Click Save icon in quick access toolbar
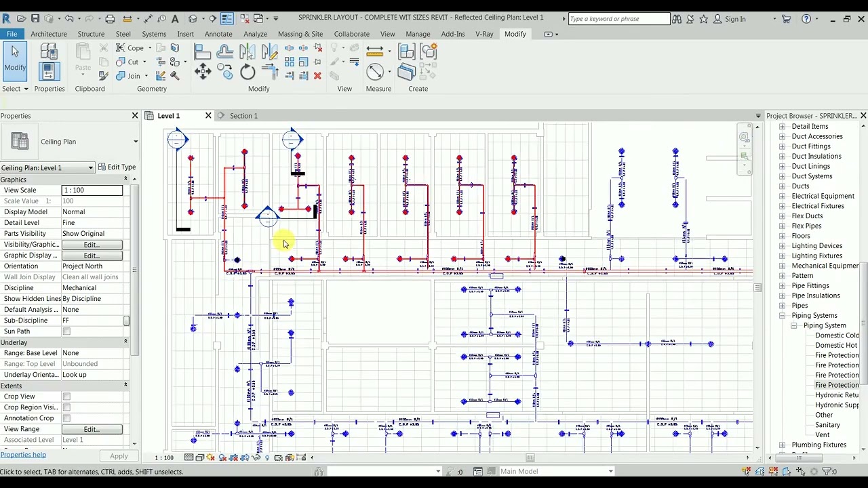This screenshot has height=488, width=868. coord(35,18)
